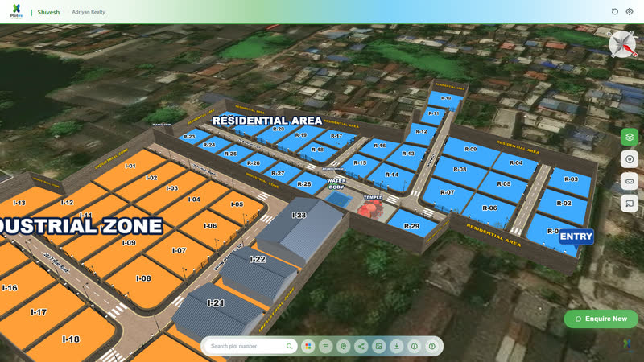Open the image gallery icon
The height and width of the screenshot is (362, 644).
pyautogui.click(x=378, y=347)
